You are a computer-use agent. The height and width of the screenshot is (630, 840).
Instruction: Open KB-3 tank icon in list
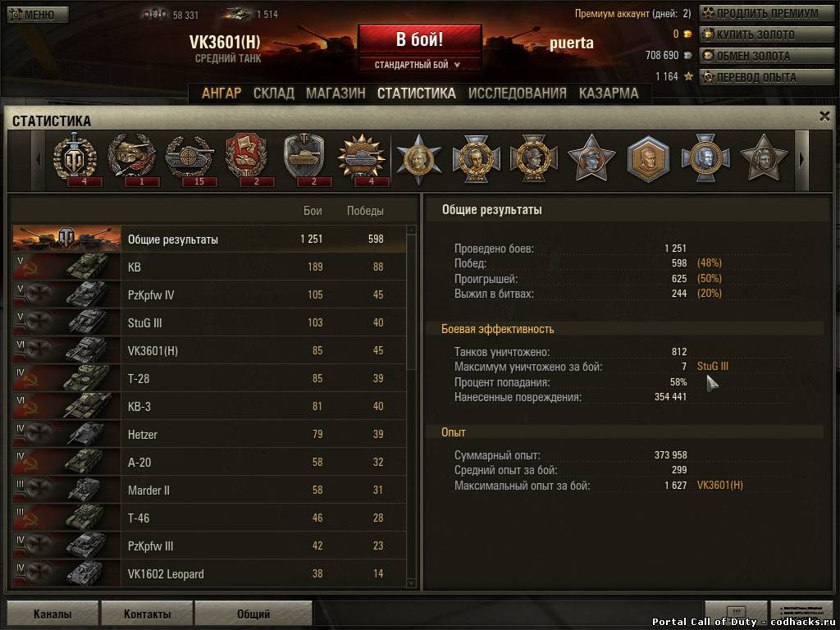[67, 406]
